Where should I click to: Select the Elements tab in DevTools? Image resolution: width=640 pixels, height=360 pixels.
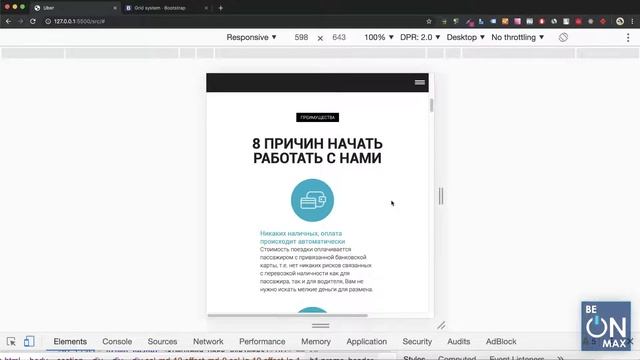click(x=70, y=342)
